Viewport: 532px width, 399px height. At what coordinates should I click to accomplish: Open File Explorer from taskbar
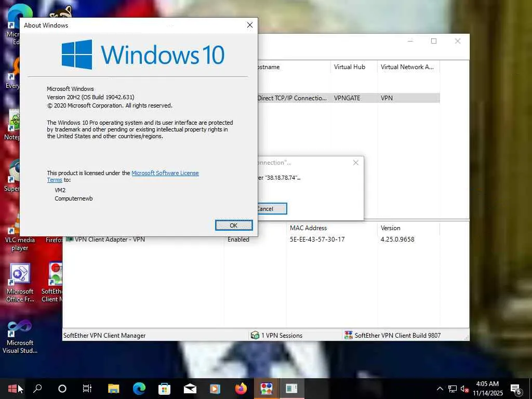coord(114,389)
